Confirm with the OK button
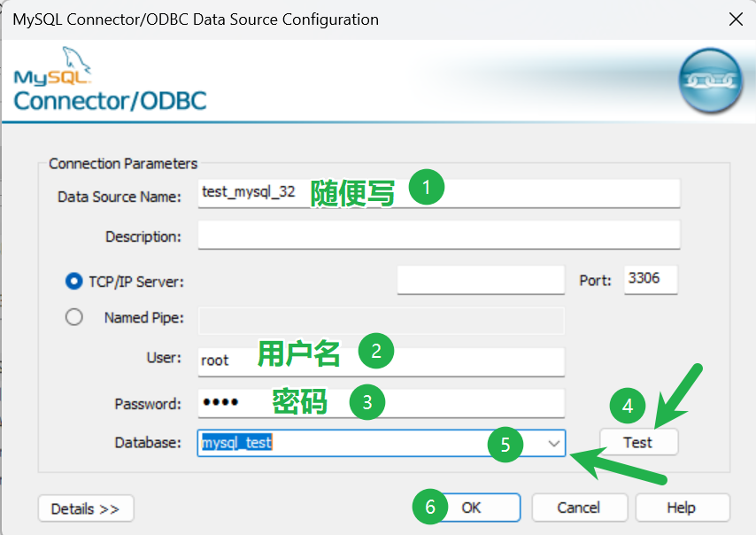The image size is (756, 535). click(x=471, y=508)
